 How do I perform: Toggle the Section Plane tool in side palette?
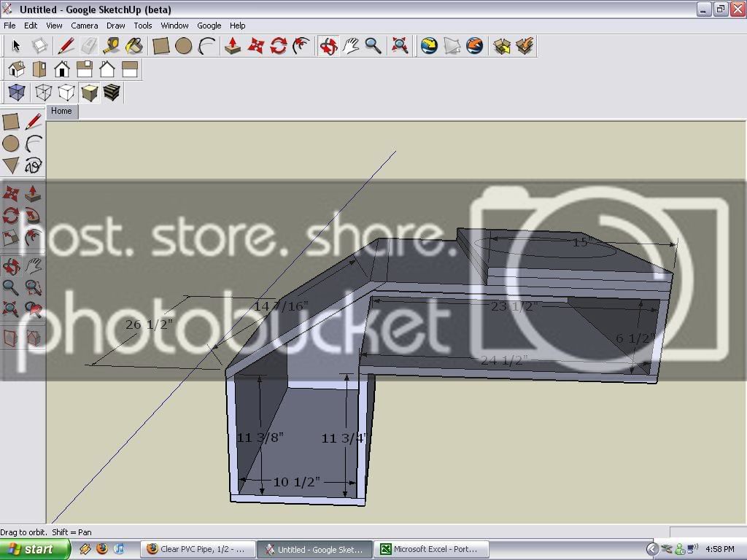[11, 338]
